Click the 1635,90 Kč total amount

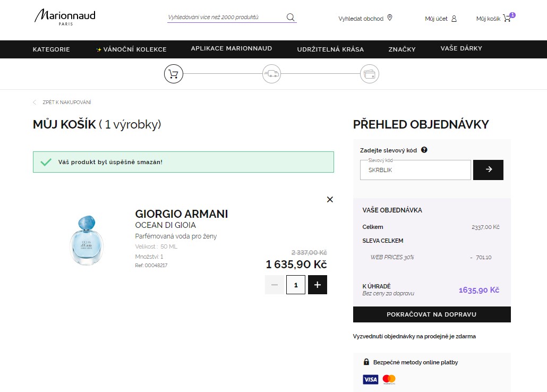tap(479, 290)
